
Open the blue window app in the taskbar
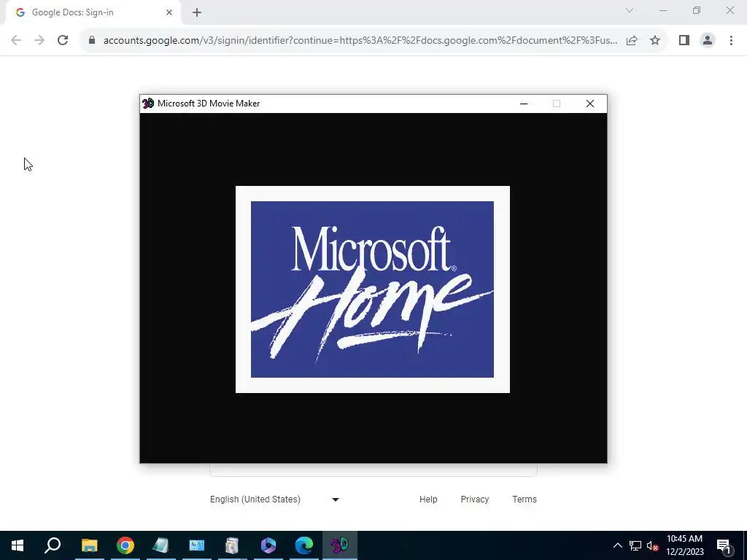(x=196, y=545)
